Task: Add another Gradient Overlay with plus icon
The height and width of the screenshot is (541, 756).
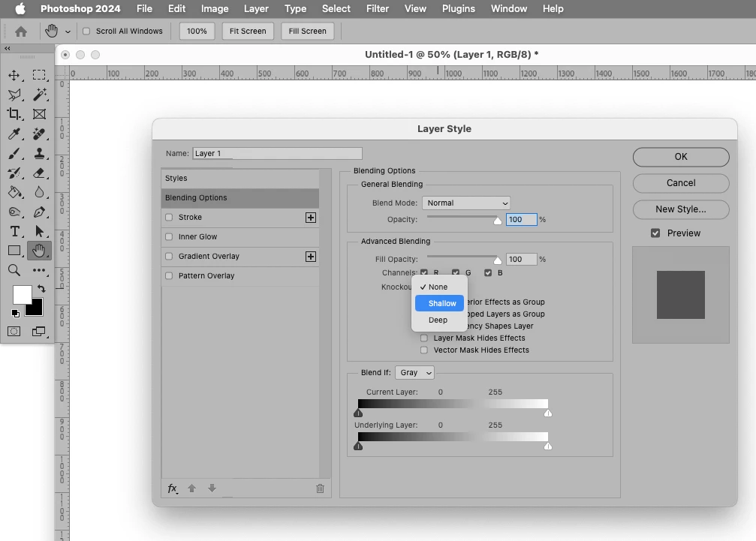Action: click(x=311, y=257)
